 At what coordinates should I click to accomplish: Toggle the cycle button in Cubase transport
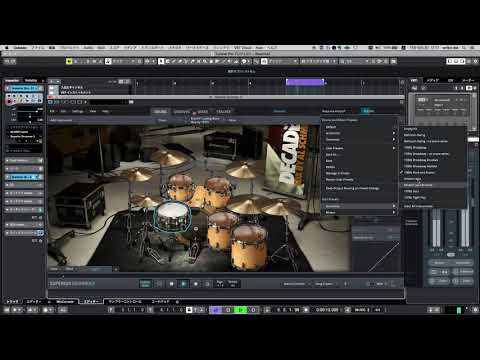click(215, 310)
